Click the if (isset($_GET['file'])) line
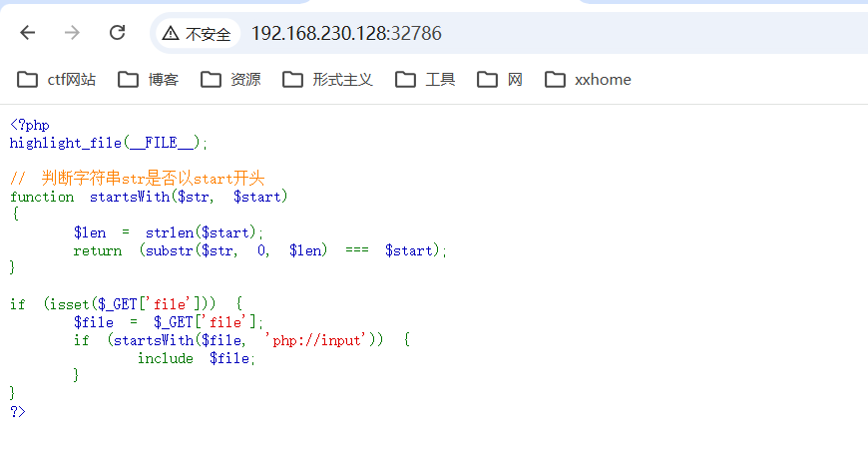This screenshot has height=453, width=868. point(127,304)
